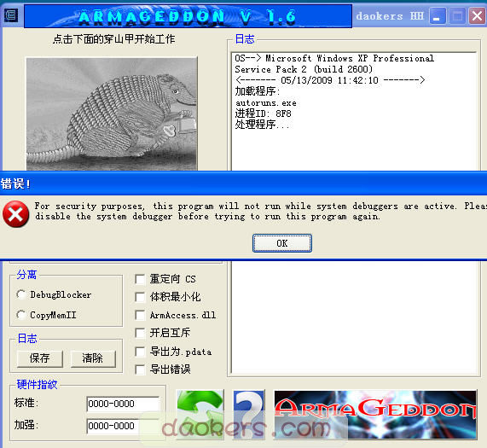The height and width of the screenshot is (448, 487).
Task: Close the Armageddon window
Action: tap(477, 16)
